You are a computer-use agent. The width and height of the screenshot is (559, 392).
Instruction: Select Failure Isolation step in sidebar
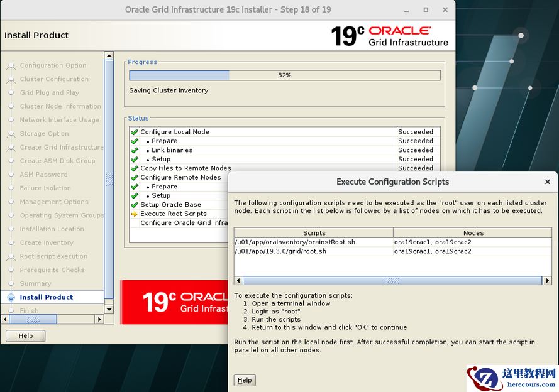[45, 188]
